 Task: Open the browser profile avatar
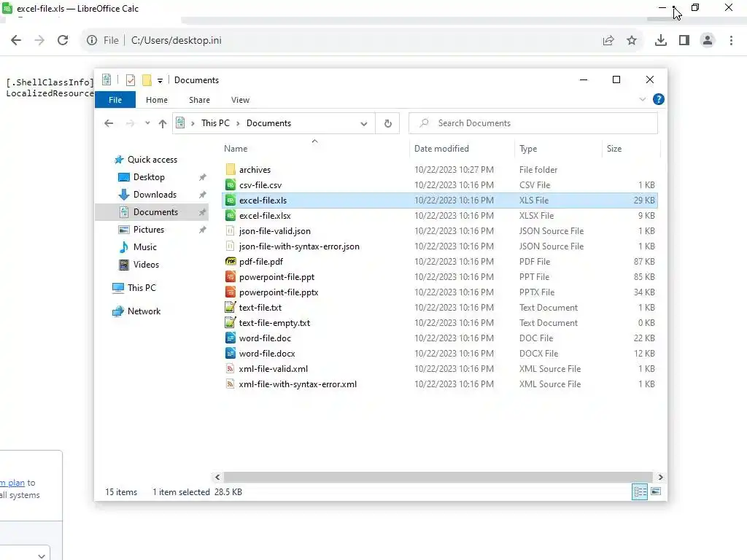pyautogui.click(x=708, y=41)
